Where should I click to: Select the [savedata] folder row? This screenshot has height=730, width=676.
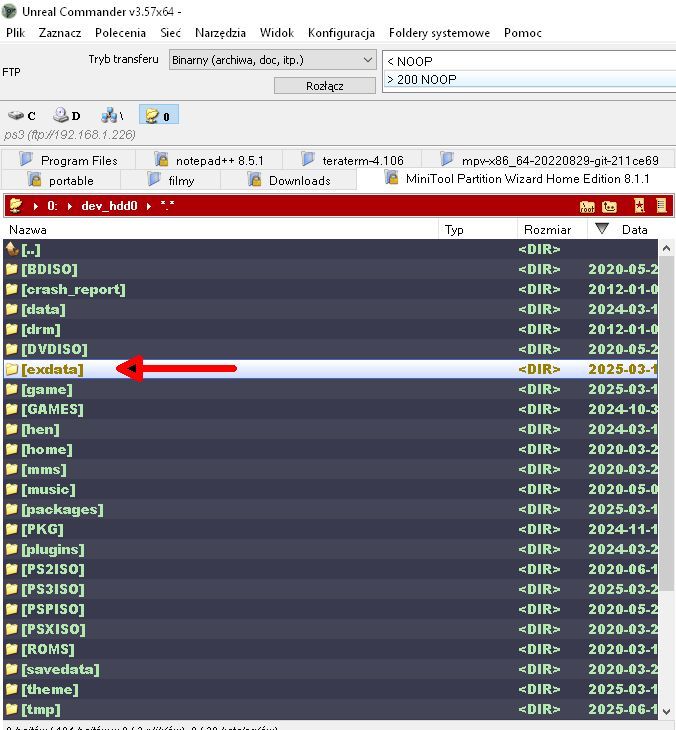pos(331,669)
